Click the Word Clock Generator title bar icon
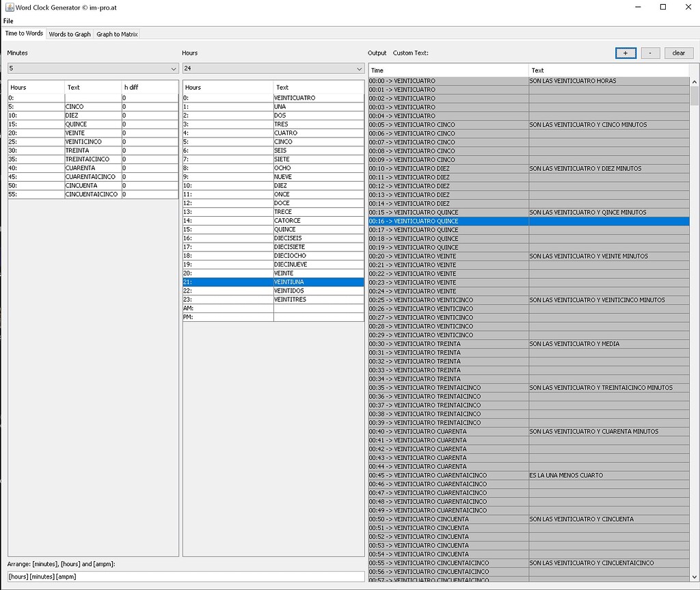Image resolution: width=700 pixels, height=590 pixels. tap(8, 7)
